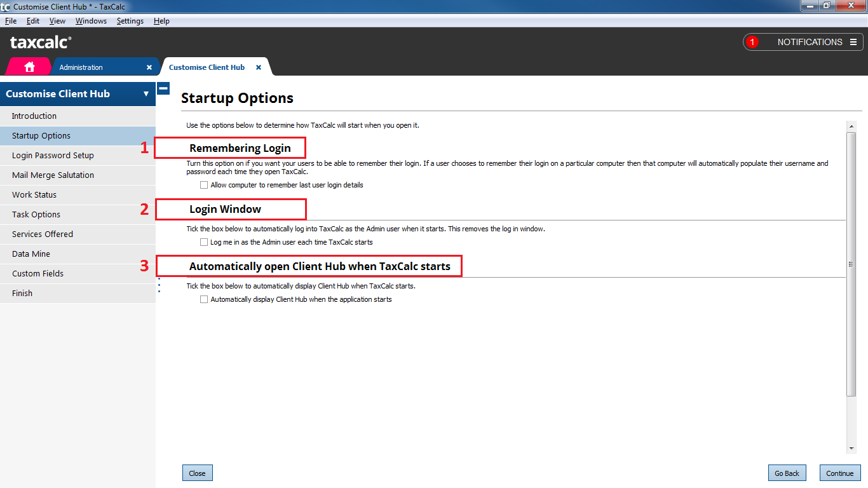
Task: Click the Startup Options title
Action: pyautogui.click(x=237, y=98)
